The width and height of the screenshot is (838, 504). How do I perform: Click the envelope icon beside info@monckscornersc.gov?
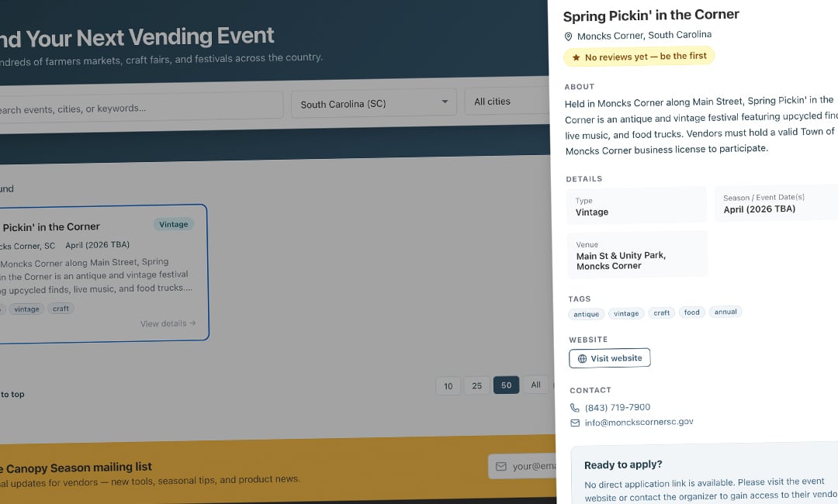click(575, 423)
